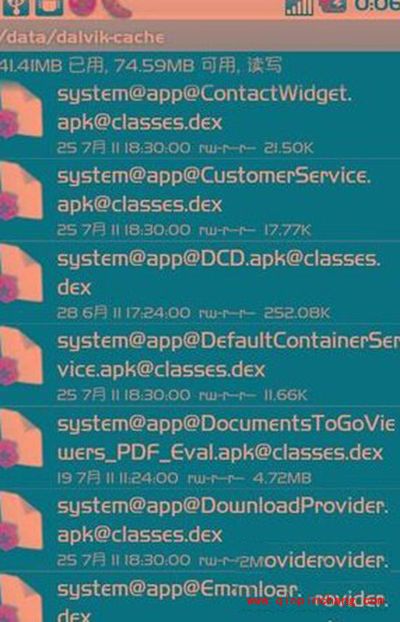Tap the file icon beside the last entry
The image size is (400, 622).
(x=20, y=599)
